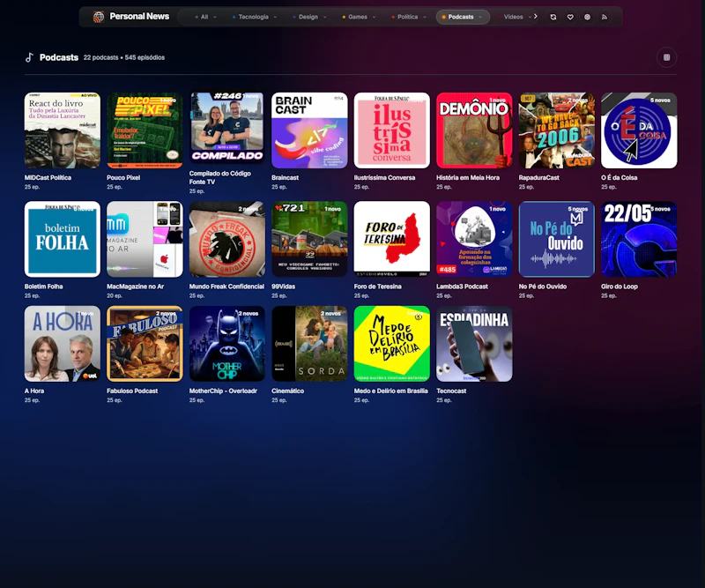The height and width of the screenshot is (588, 705).
Task: Click the Braincast title link
Action: [x=285, y=178]
